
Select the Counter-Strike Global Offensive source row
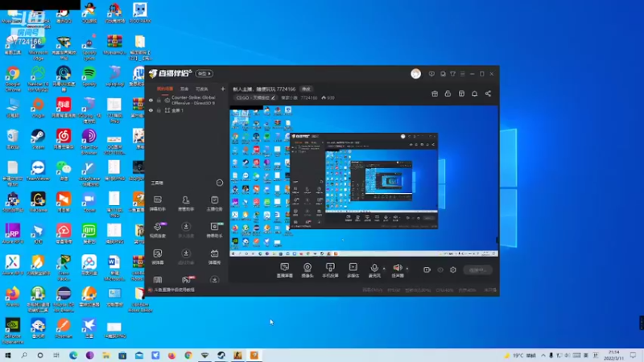click(x=187, y=100)
